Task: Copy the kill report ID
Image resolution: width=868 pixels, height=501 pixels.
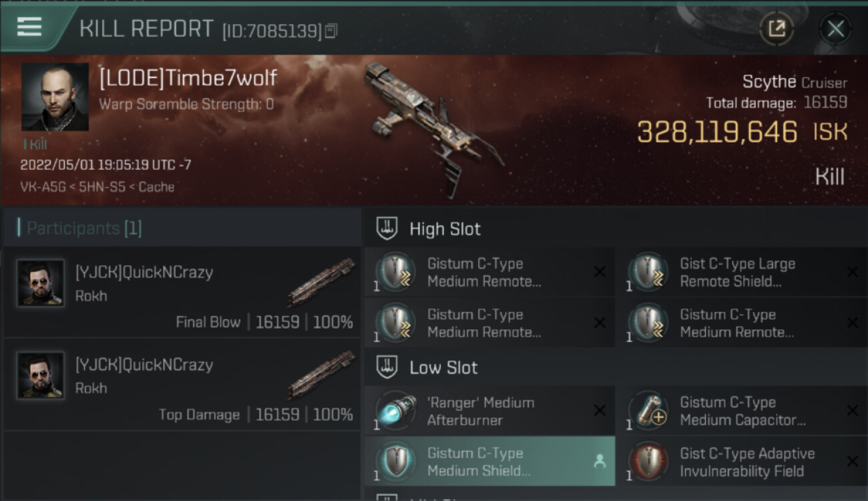Action: [x=331, y=31]
